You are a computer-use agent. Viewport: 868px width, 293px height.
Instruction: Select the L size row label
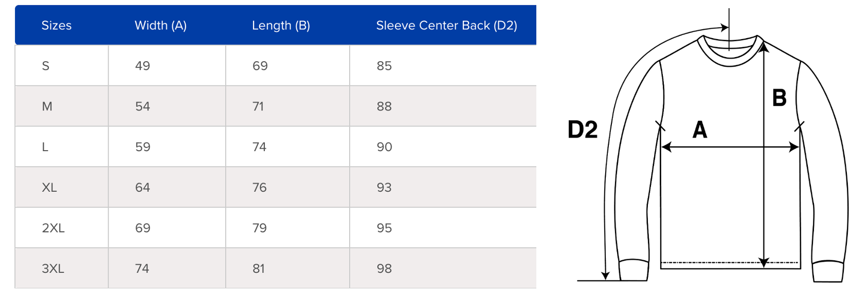click(45, 147)
